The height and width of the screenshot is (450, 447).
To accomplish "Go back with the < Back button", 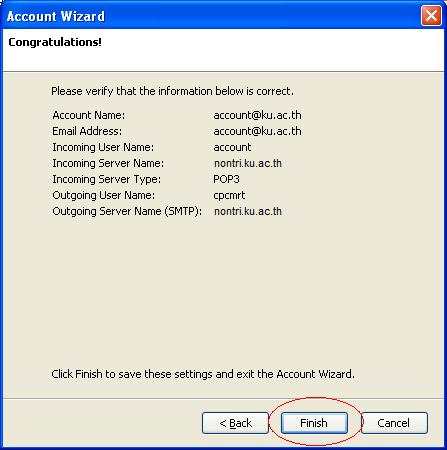I will [235, 423].
